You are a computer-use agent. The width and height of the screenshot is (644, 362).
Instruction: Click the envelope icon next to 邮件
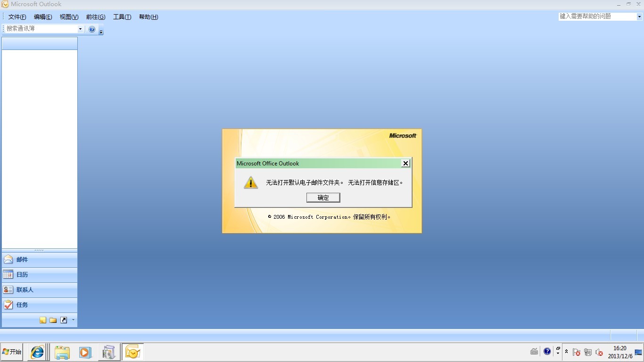8,259
